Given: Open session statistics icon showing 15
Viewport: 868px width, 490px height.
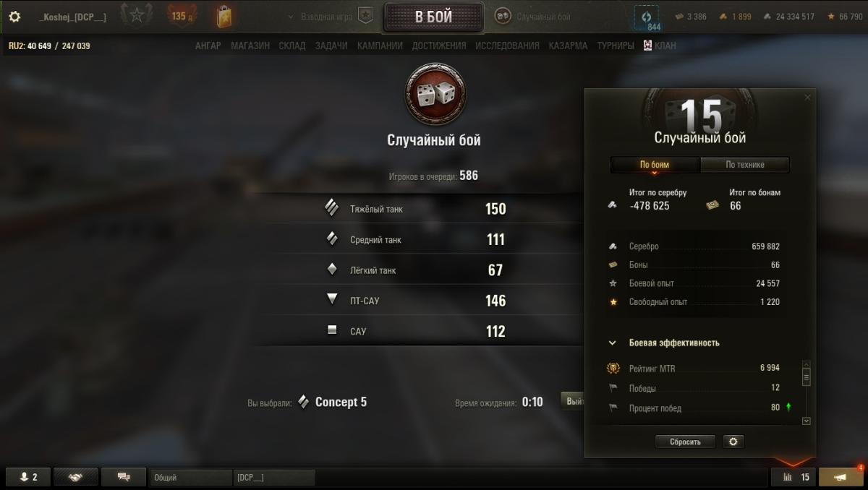Looking at the screenshot, I should point(793,477).
